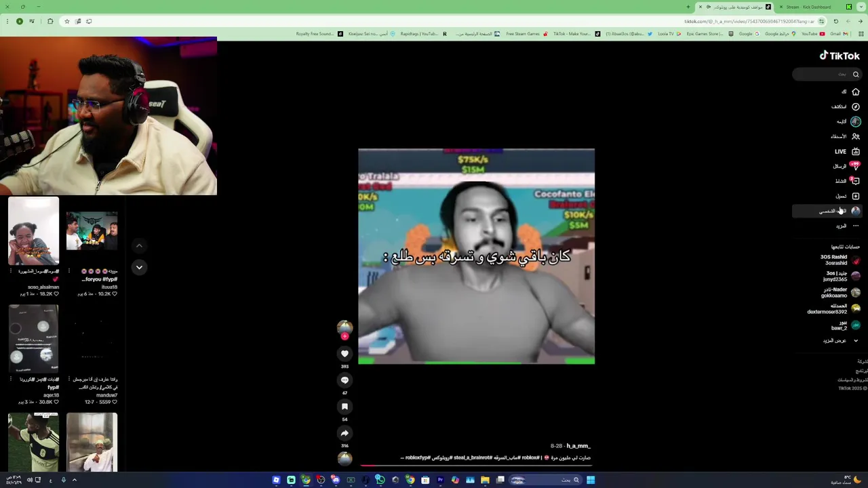Click the manduw7 username under thumbnail
The width and height of the screenshot is (868, 488).
[106, 395]
